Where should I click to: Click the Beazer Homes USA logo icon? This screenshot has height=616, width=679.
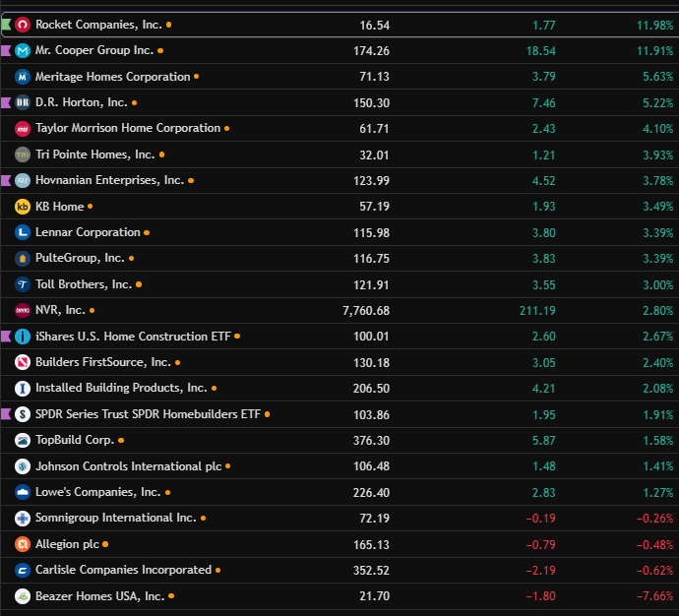tap(23, 596)
